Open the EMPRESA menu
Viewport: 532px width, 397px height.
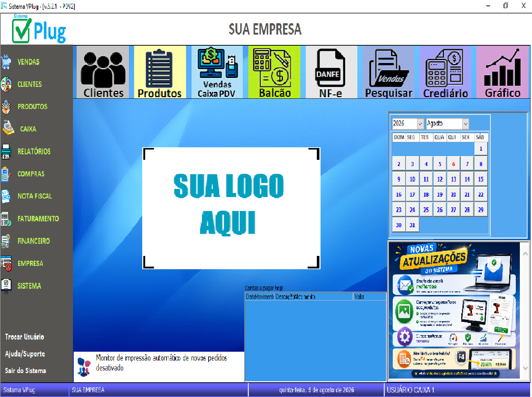click(x=30, y=263)
